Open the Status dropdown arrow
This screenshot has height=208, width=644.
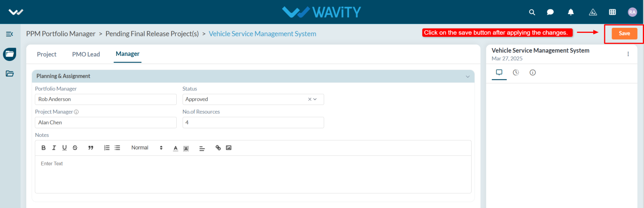(315, 99)
